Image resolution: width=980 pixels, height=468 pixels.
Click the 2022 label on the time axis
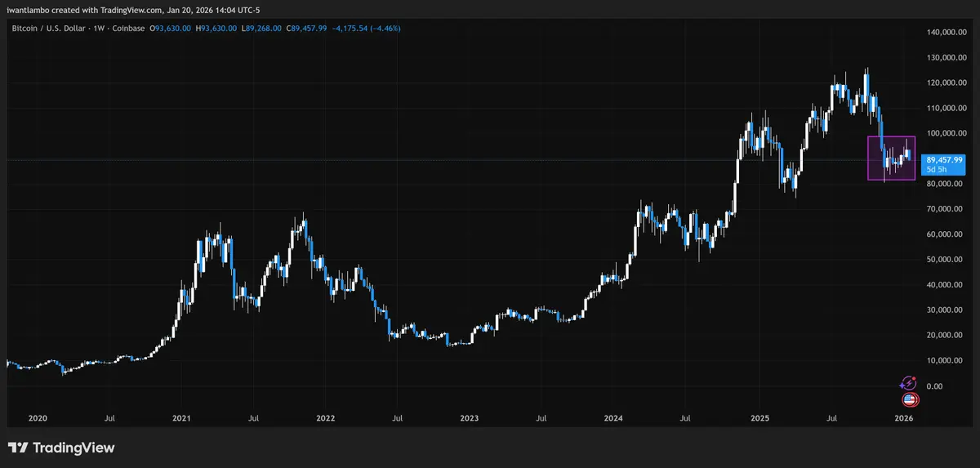[326, 418]
